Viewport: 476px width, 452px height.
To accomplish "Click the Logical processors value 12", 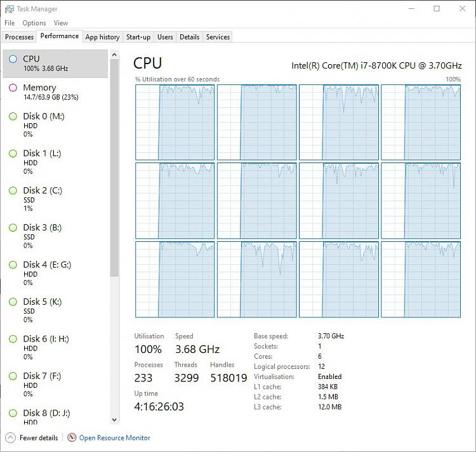I will pyautogui.click(x=322, y=366).
